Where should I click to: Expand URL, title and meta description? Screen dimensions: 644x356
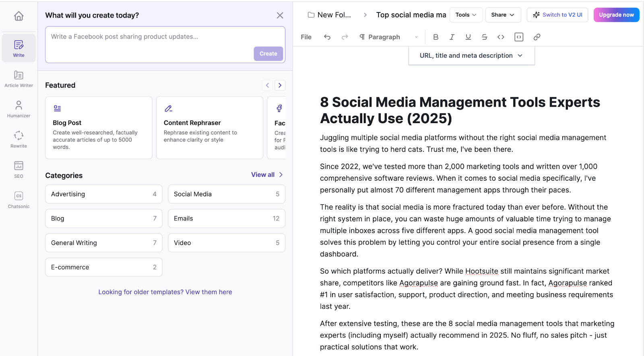[x=471, y=56]
